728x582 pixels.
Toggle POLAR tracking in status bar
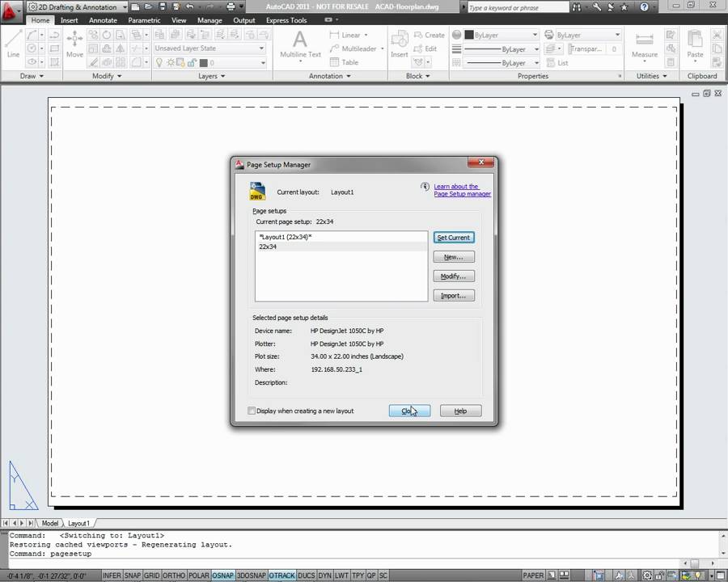(199, 576)
